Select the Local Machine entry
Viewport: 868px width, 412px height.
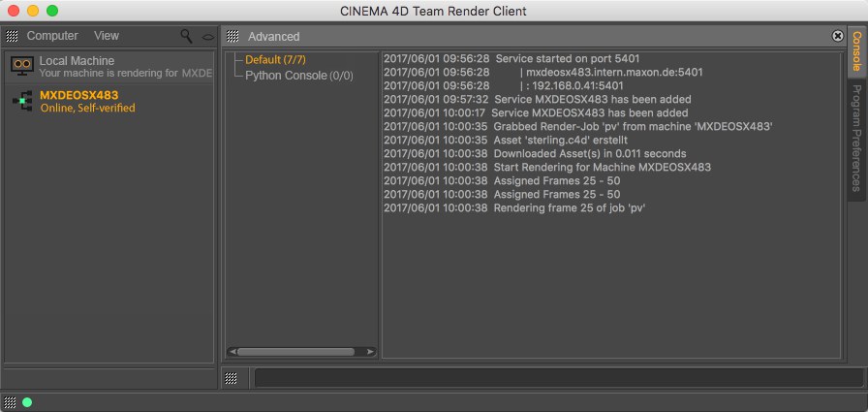point(109,67)
